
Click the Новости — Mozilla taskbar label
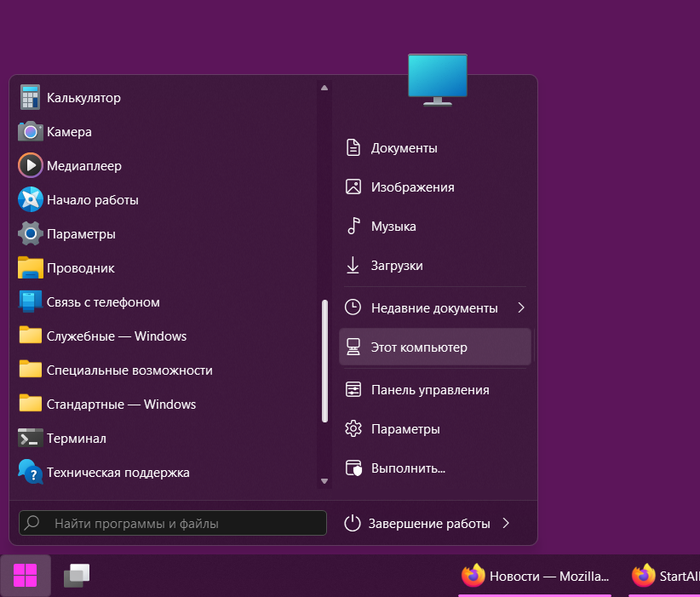click(x=549, y=576)
